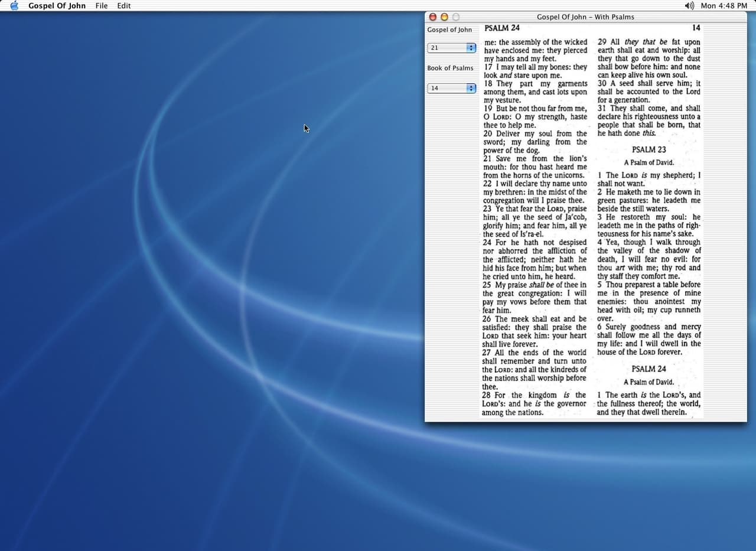756x551 pixels.
Task: Minimize the Gospel Of John window
Action: click(x=444, y=17)
